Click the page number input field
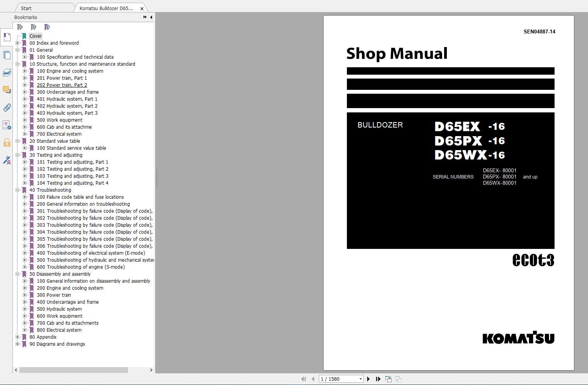This screenshot has width=588, height=385. click(x=338, y=379)
